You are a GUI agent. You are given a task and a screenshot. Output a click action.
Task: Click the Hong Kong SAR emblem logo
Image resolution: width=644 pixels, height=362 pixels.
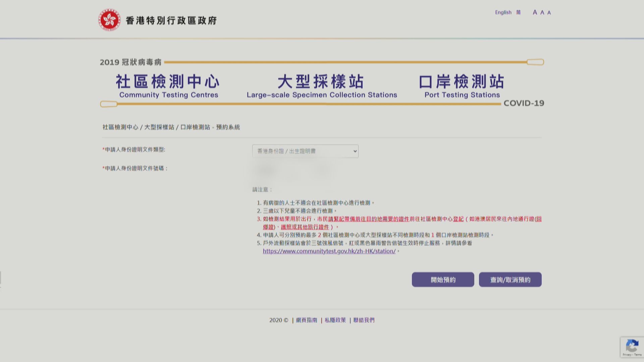click(109, 20)
